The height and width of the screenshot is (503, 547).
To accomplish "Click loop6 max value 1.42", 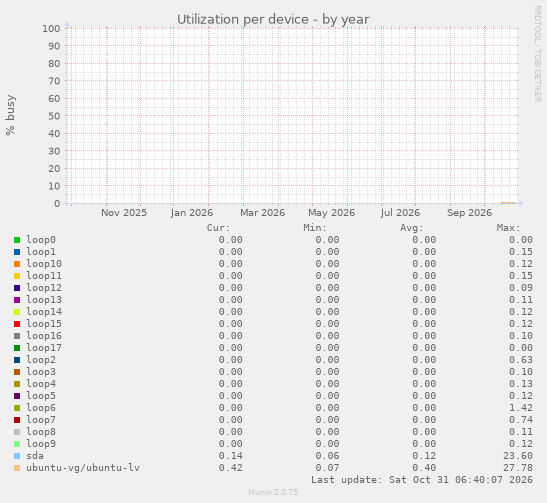I will click(x=521, y=408).
